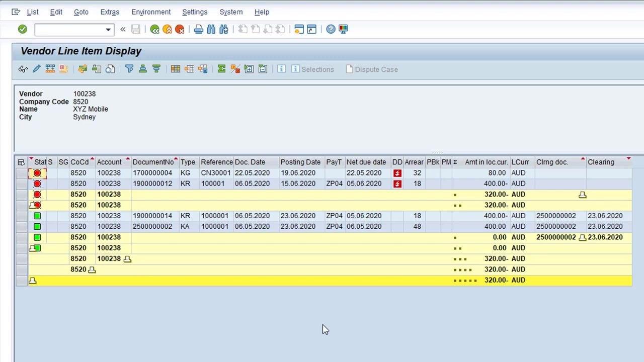The width and height of the screenshot is (644, 362).
Task: Click the green Enter checkmark icon
Action: coord(22,29)
